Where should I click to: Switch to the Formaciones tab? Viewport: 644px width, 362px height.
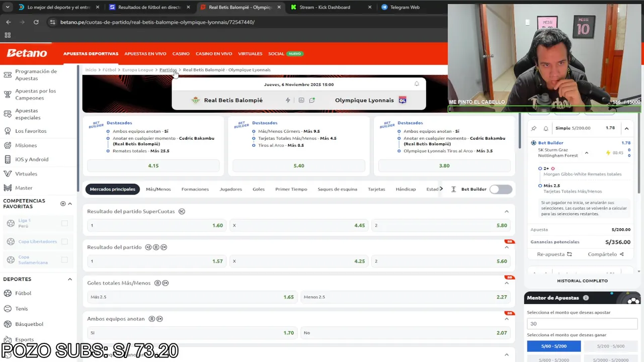[x=195, y=189]
